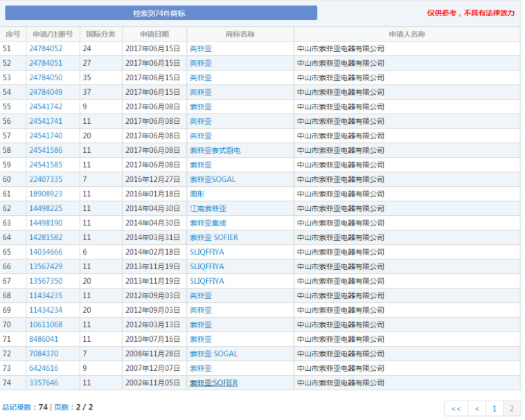Image resolution: width=525 pixels, height=420 pixels.
Task: Click red disclaimer text 仅供参考
Action: [471, 13]
